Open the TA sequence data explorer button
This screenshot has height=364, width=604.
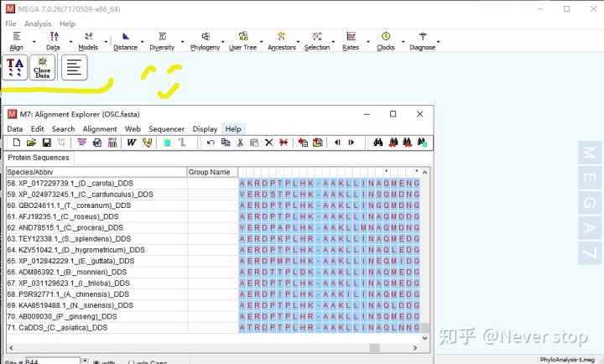click(x=15, y=67)
